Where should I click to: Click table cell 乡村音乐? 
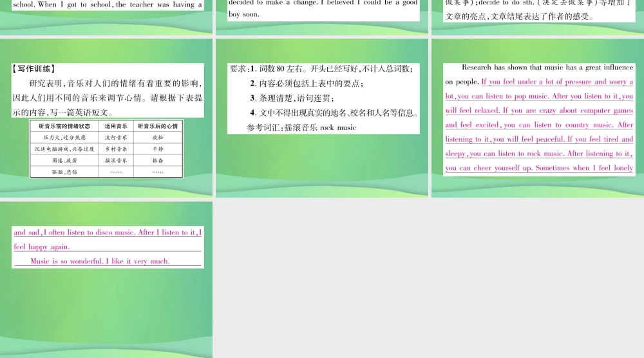[x=116, y=149]
